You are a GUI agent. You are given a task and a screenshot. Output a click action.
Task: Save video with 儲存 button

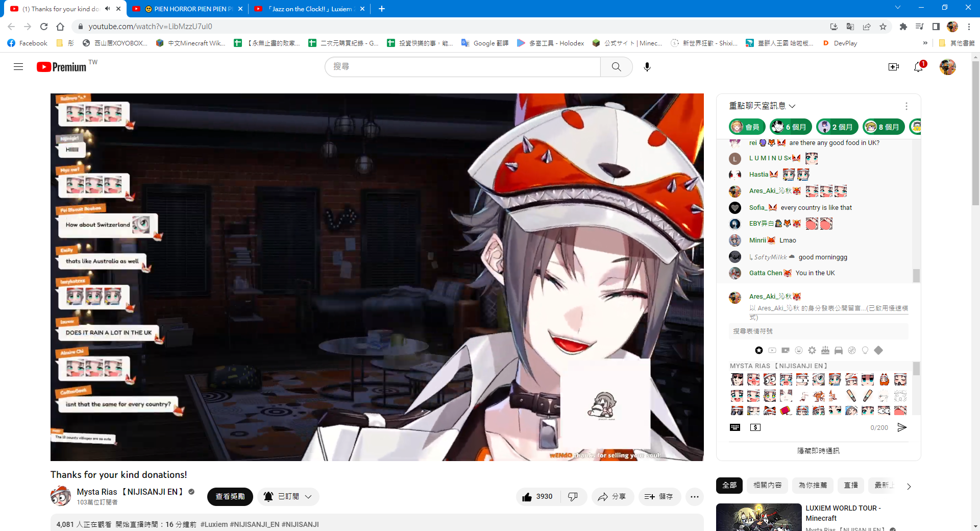pos(659,497)
